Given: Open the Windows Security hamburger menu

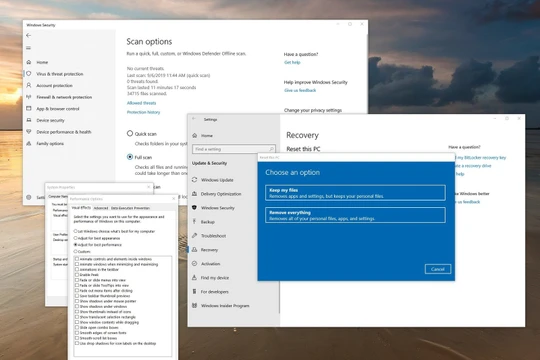Looking at the screenshot, I should pyautogui.click(x=29, y=48).
